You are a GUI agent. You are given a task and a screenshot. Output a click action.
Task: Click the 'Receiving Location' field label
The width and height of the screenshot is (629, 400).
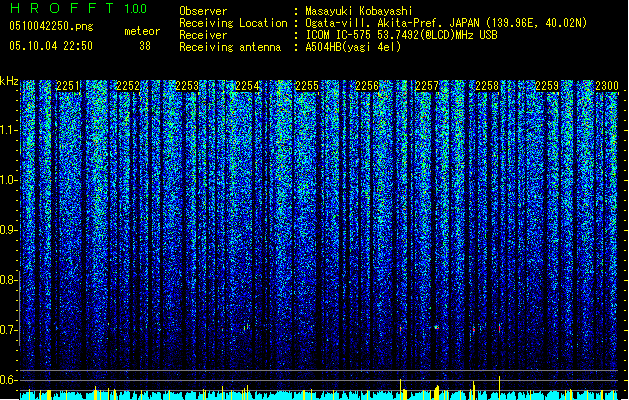point(233,23)
